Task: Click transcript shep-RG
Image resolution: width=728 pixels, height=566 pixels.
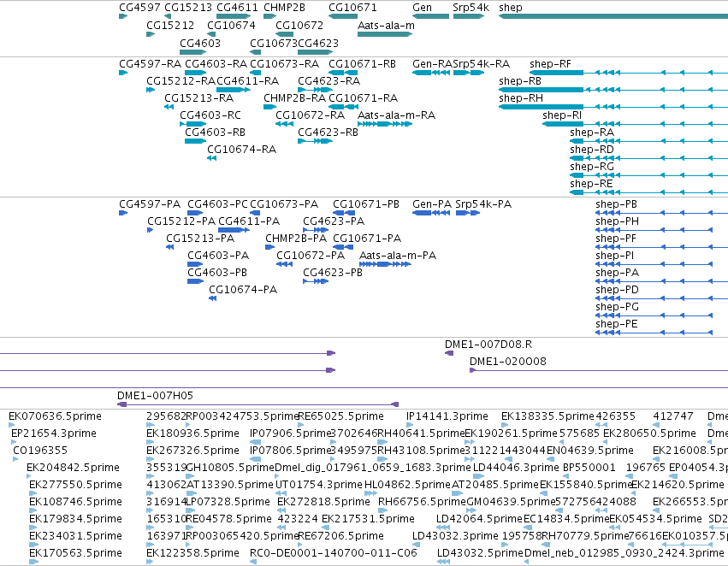Action: pos(592,167)
